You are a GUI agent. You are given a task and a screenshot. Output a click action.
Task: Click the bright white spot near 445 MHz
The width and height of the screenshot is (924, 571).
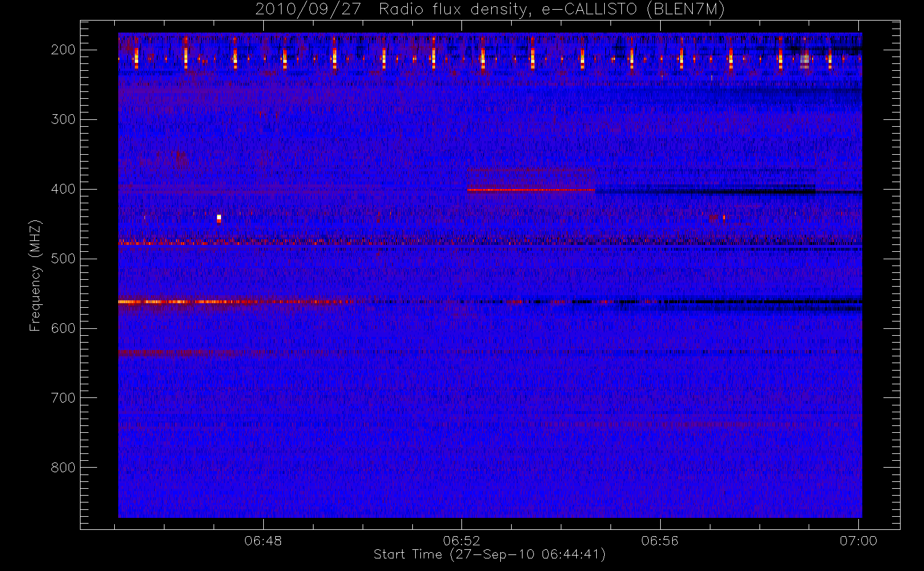pyautogui.click(x=219, y=218)
